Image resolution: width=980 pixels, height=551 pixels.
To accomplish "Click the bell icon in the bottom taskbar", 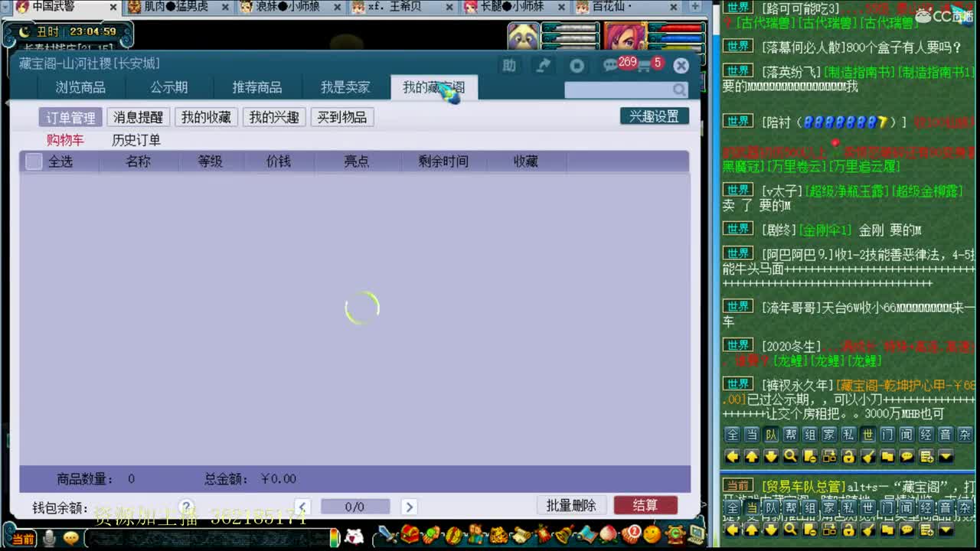I will (x=563, y=537).
